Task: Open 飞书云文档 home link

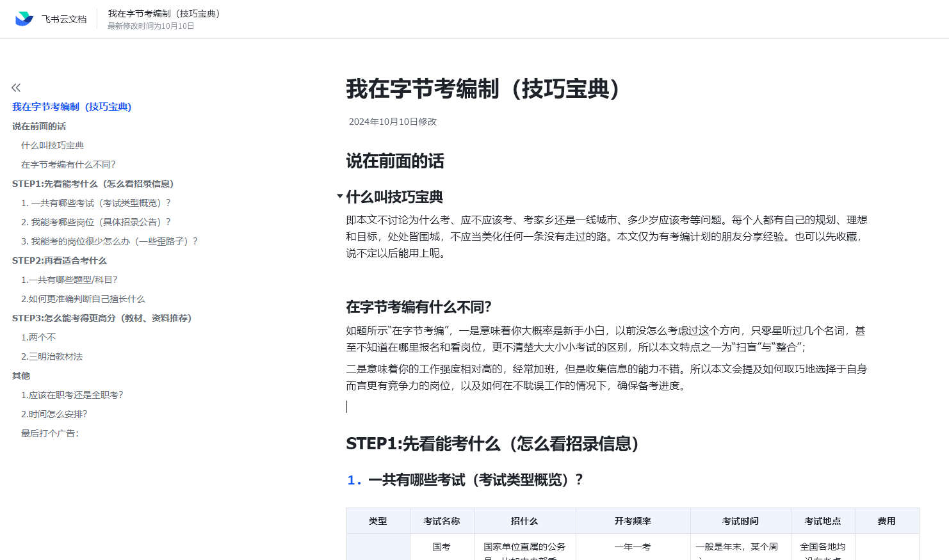Action: (x=64, y=19)
